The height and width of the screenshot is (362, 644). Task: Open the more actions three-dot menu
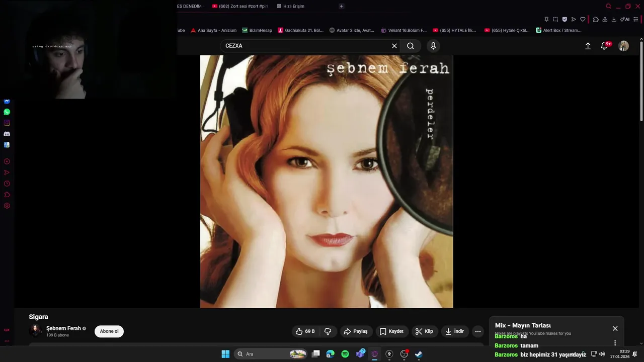[478, 331]
